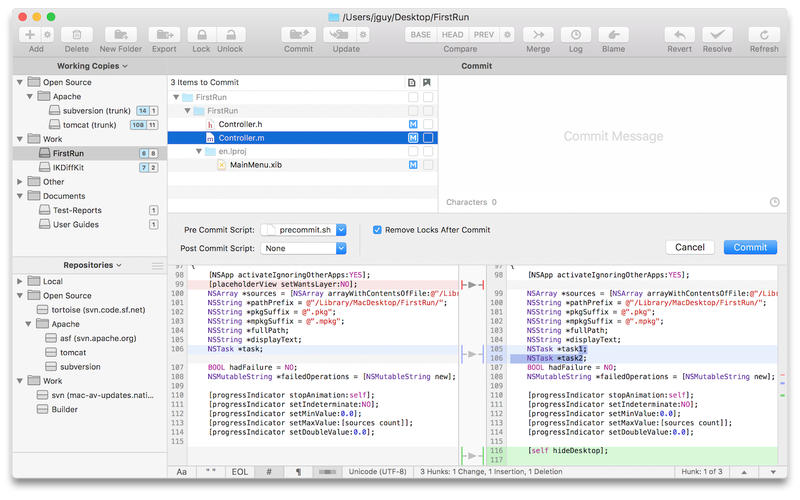Click in the Commit Message field
Viewport: 800px width, 500px height.
pos(613,137)
